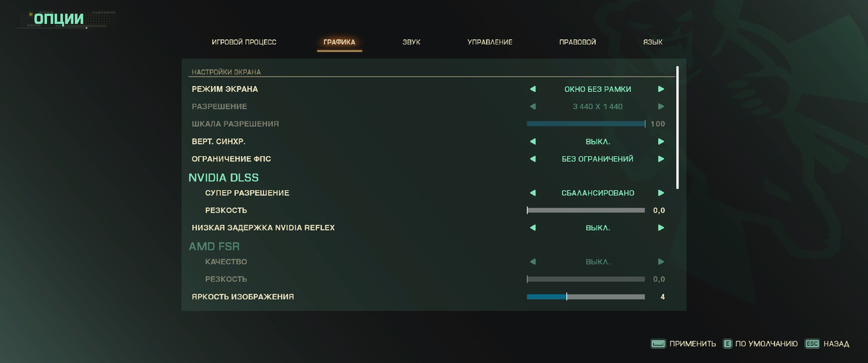Screen dimensions: 868x363
Task: Click the settings list scrollbar
Action: tap(678, 127)
